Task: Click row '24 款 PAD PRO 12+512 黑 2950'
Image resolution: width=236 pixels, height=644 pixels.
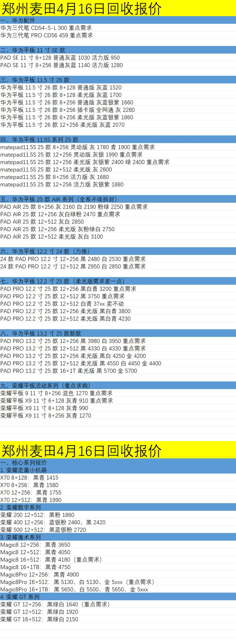Action: pyautogui.click(x=118, y=267)
